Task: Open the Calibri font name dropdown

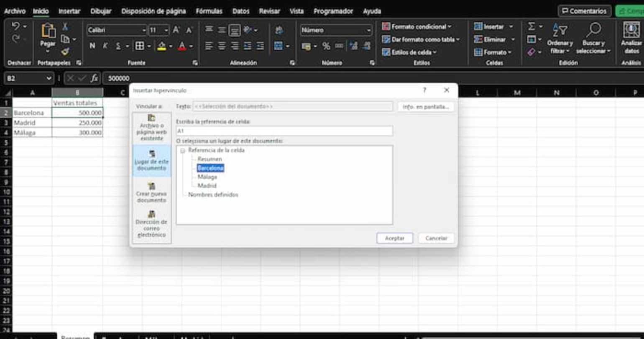Action: 144,30
